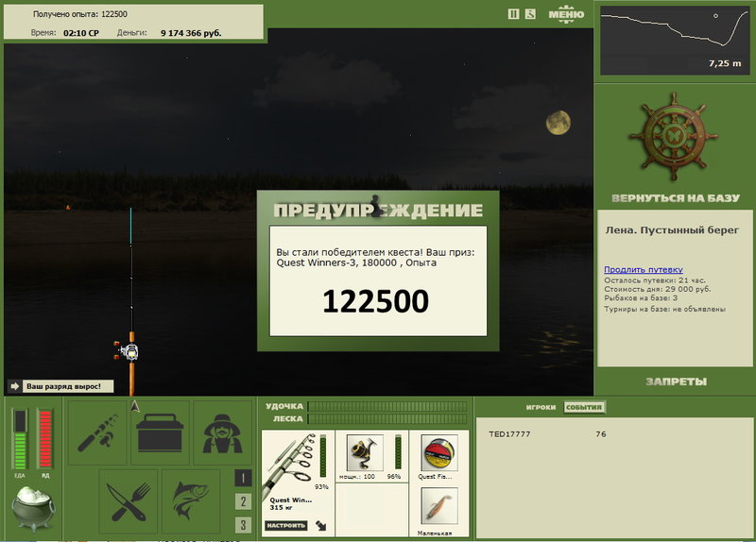Click the 'Quest Win... 315 кг' rod label

(x=291, y=504)
